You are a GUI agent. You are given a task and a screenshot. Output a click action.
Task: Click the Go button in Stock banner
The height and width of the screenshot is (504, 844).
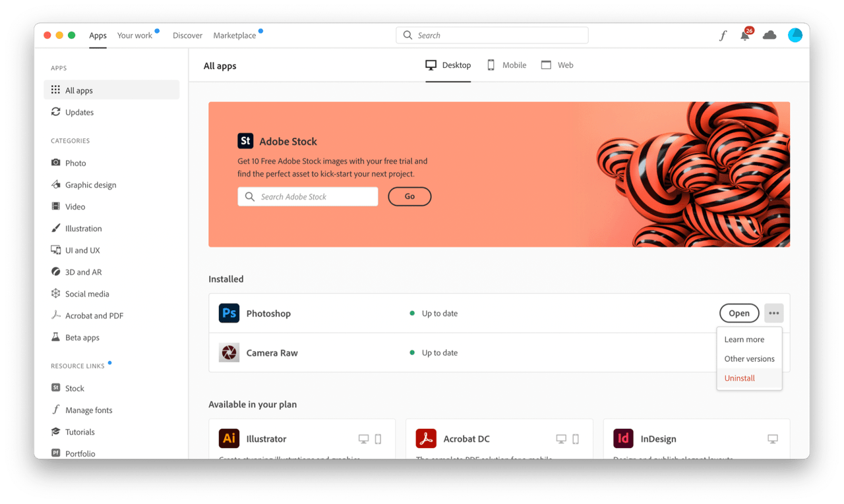[409, 196]
